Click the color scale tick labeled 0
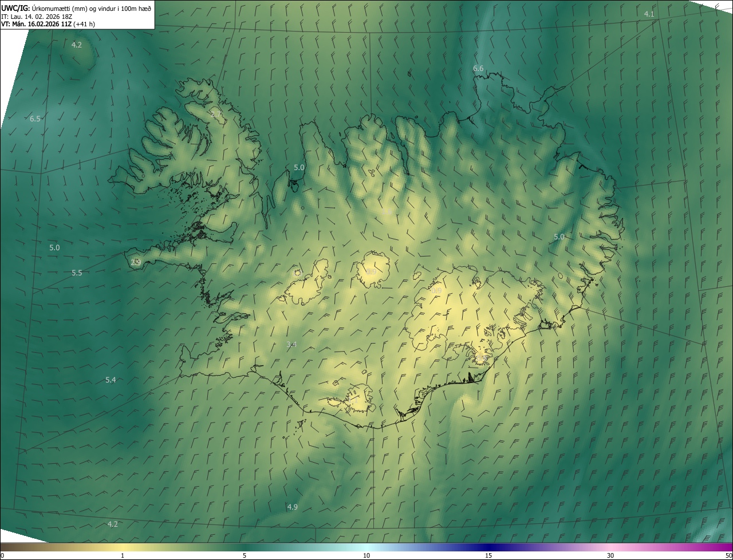The image size is (733, 560). pos(2,555)
